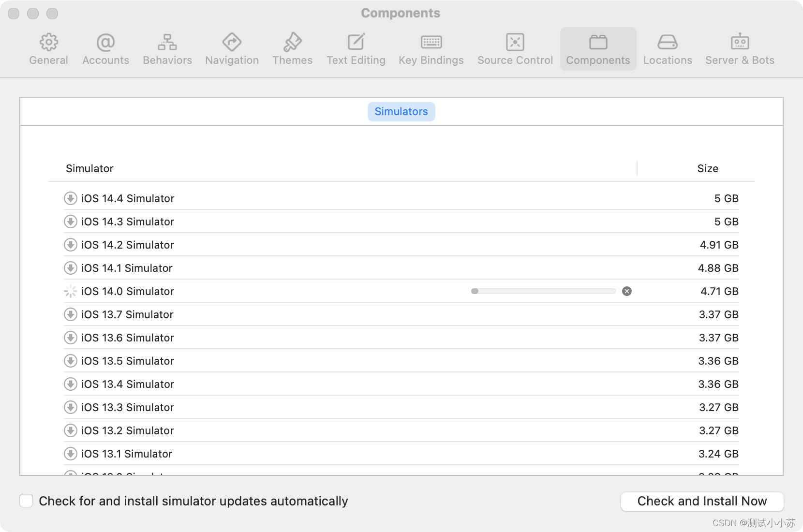The width and height of the screenshot is (803, 532).
Task: Select the iOS 14.1 Simulator row label
Action: coord(127,268)
